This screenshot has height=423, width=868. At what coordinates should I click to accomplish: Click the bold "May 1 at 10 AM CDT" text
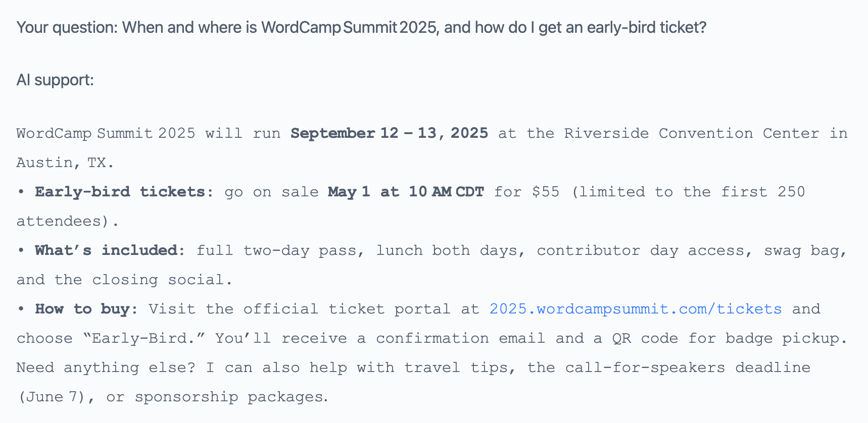coord(406,192)
